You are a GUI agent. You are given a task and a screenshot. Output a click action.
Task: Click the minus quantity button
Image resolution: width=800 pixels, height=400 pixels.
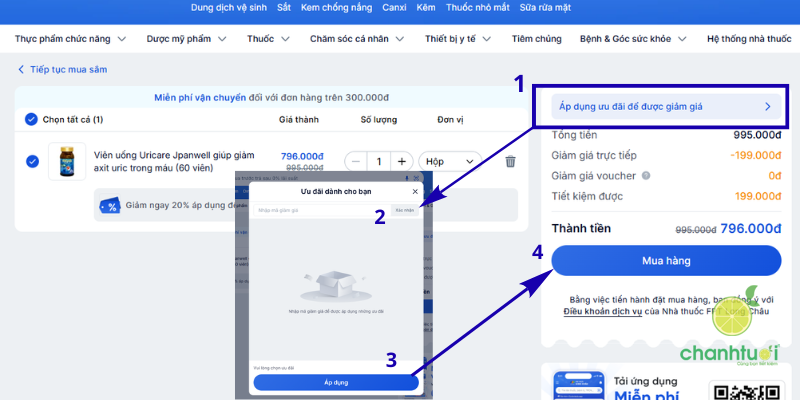(356, 161)
